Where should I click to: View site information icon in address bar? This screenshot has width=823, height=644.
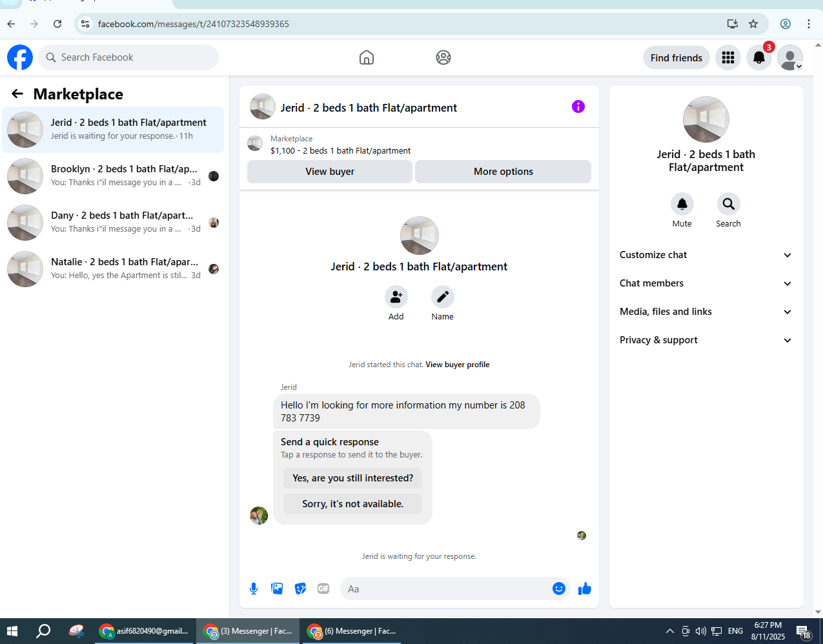(x=85, y=24)
